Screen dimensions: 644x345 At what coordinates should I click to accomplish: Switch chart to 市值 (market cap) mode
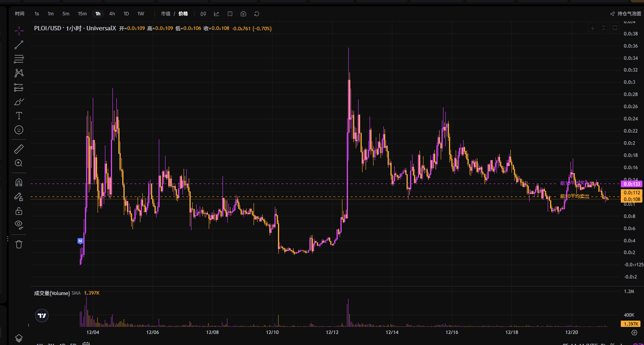165,13
